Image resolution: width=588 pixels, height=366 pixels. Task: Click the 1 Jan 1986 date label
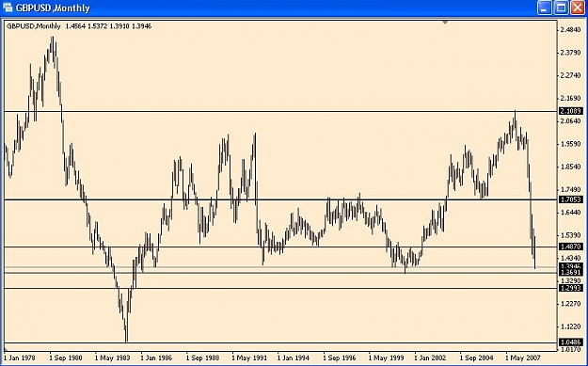tap(156, 358)
